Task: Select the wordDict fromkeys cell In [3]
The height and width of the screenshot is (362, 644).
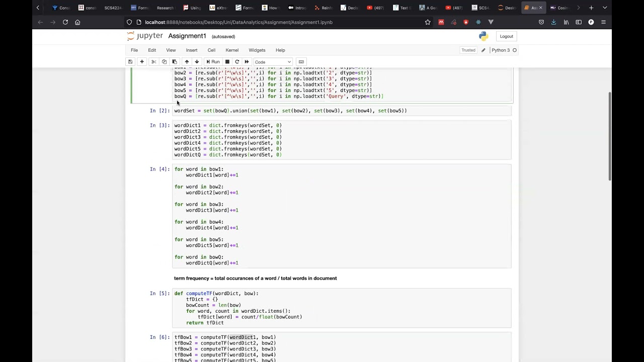Action: (x=342, y=140)
